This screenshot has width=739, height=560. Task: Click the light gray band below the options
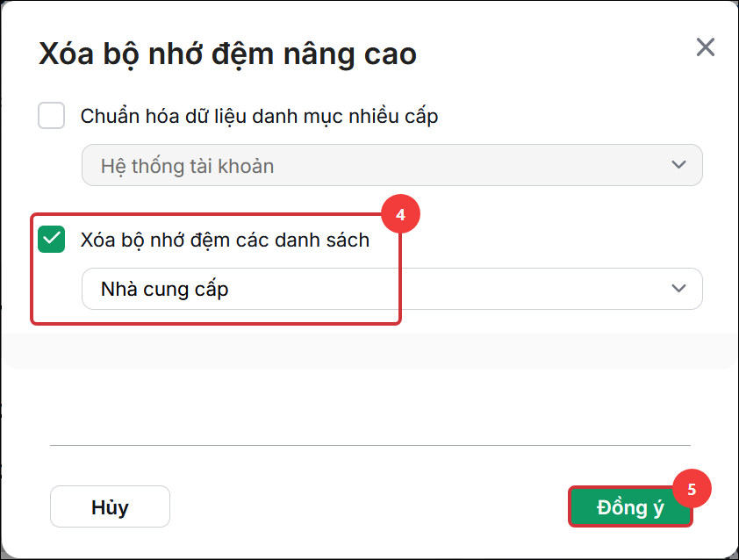[x=369, y=351]
